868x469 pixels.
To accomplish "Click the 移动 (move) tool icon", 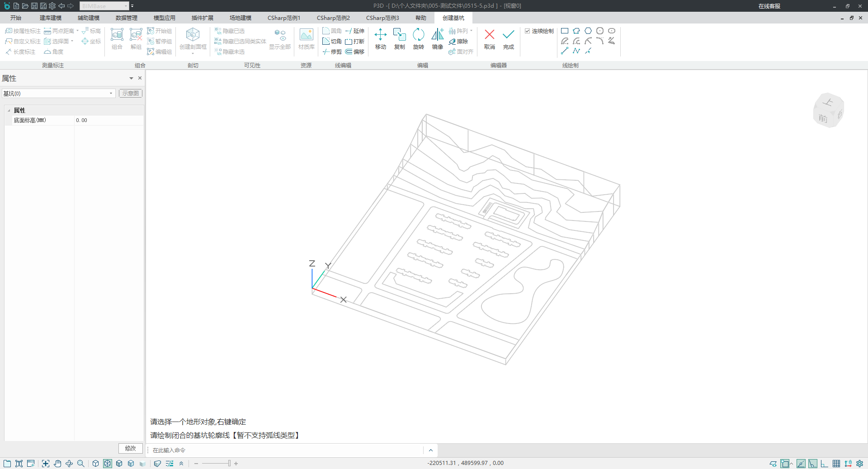I will 380,35.
